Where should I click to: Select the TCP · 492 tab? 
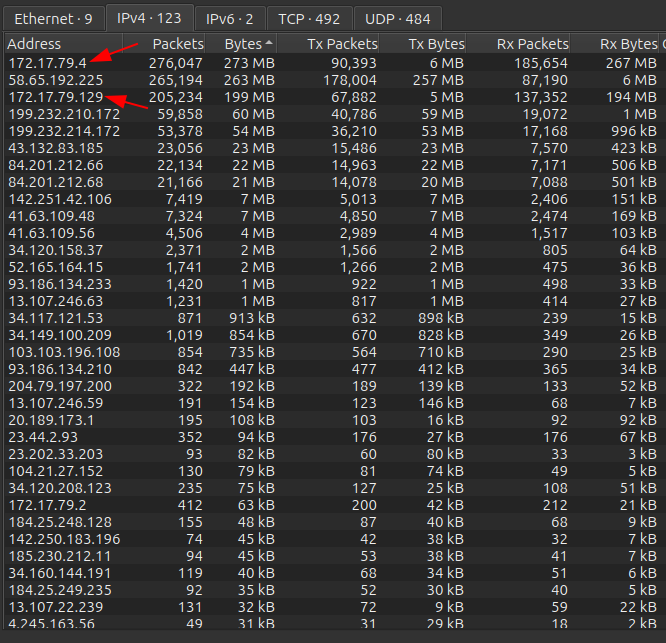click(x=309, y=18)
